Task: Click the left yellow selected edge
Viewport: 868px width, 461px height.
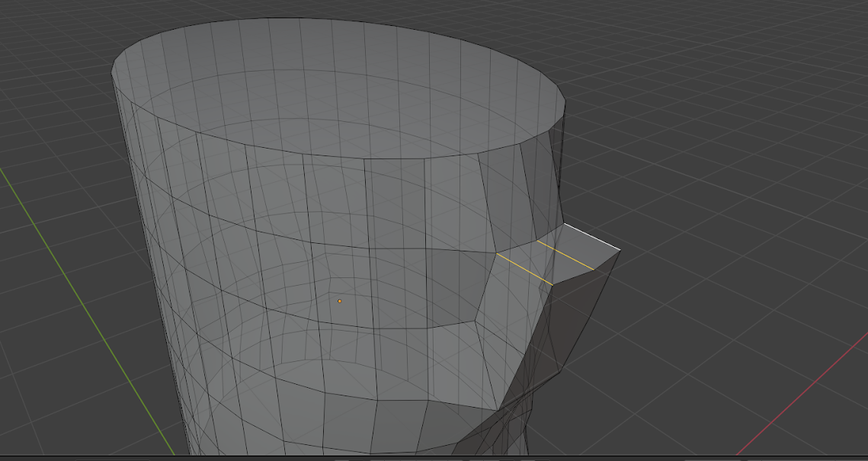Action: [x=524, y=269]
